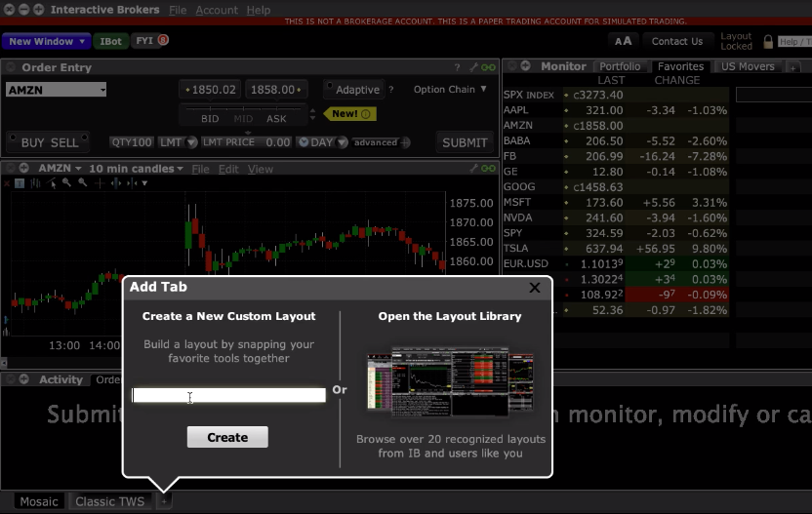The image size is (812, 514).
Task: Open chart View menu
Action: tap(260, 169)
